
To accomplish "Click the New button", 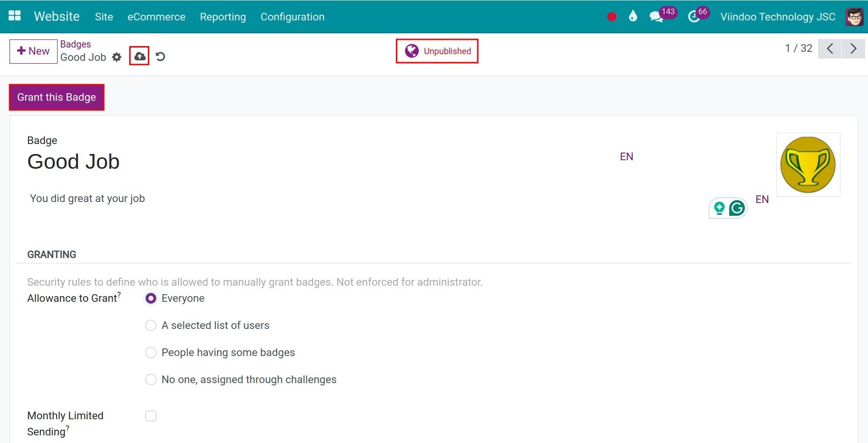I will pyautogui.click(x=33, y=51).
